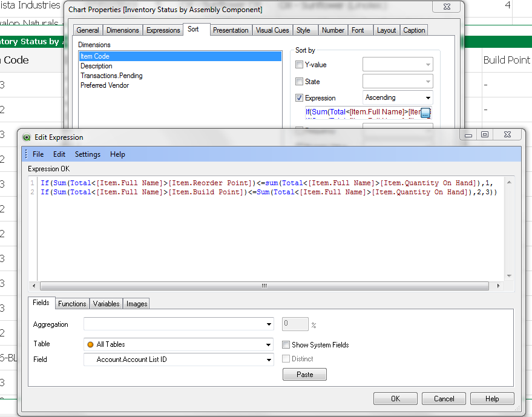The image size is (532, 417).
Task: Open the Field dropdown showing Account.Account List ID
Action: point(179,360)
